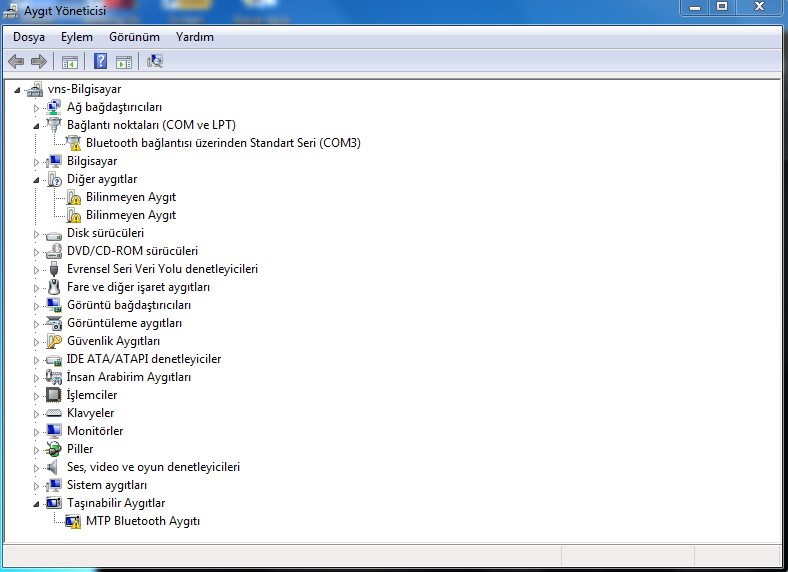Screen dimensions: 788x572
Task: Click the Klavyeler keyboard icon
Action: click(53, 413)
